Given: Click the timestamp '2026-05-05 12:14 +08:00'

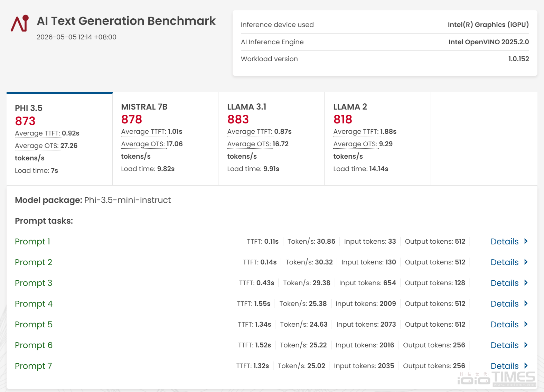Looking at the screenshot, I should [x=76, y=37].
